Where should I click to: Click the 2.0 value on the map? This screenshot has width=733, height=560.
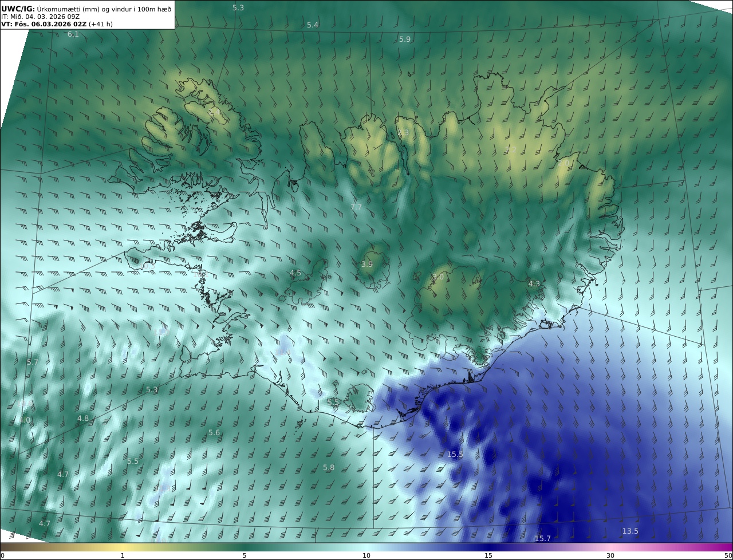tap(563, 163)
